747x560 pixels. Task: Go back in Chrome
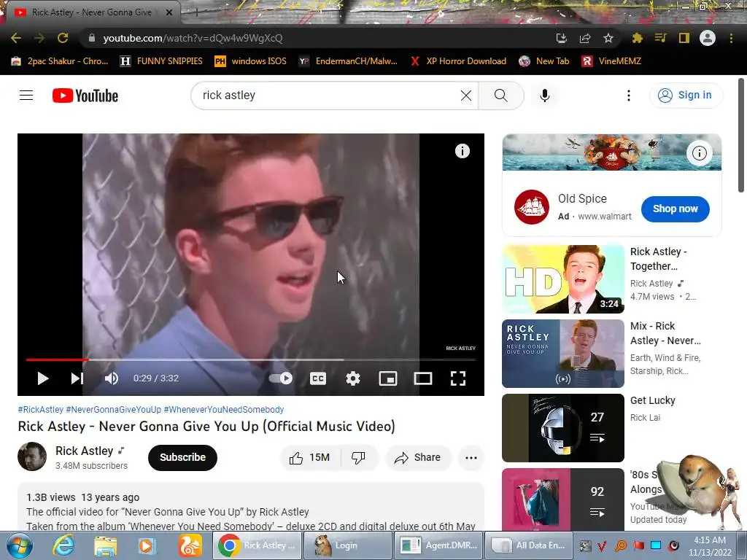(x=16, y=38)
